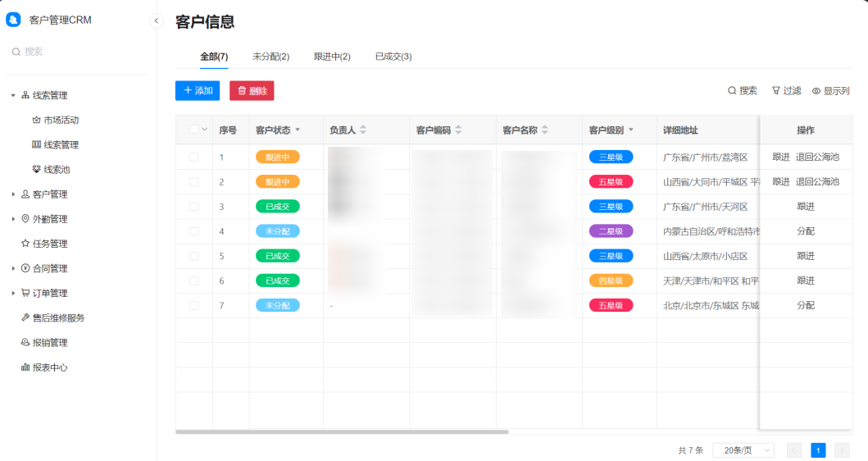Open 市场活动 in the sidebar
This screenshot has height=461, width=868.
[x=61, y=121]
